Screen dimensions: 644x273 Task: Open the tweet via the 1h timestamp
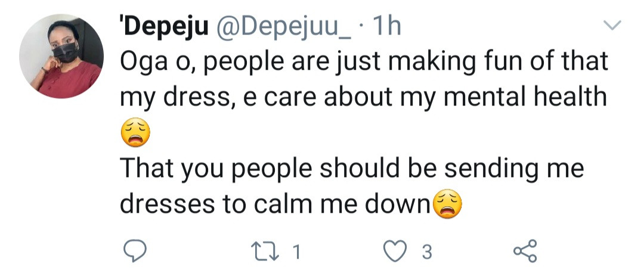(x=386, y=27)
